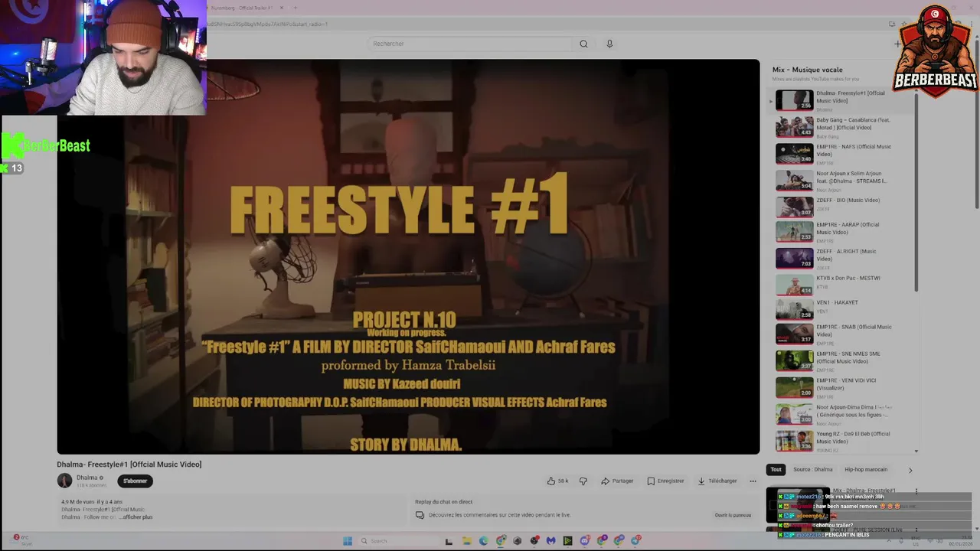Viewport: 980px width, 551px height.
Task: Open Microsoft Edge from the taskbar
Action: [483, 541]
